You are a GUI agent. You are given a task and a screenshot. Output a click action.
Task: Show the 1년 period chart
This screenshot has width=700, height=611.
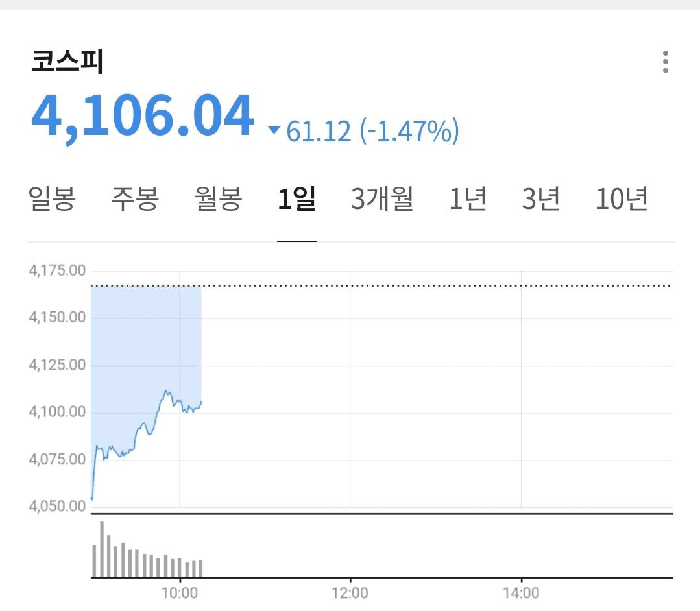coord(468,199)
